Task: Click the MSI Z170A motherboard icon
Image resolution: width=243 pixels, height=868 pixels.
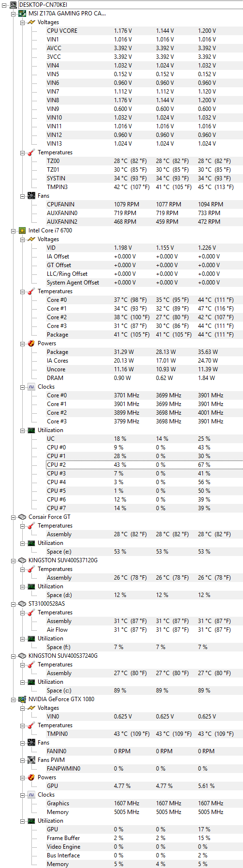Action: click(x=22, y=14)
